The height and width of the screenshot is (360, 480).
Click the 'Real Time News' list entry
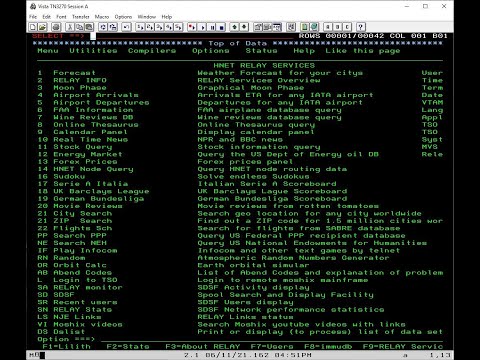91,139
